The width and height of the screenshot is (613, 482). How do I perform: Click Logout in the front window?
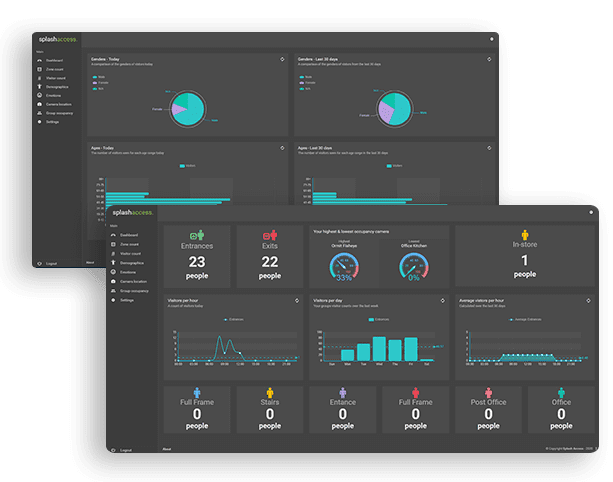125,450
